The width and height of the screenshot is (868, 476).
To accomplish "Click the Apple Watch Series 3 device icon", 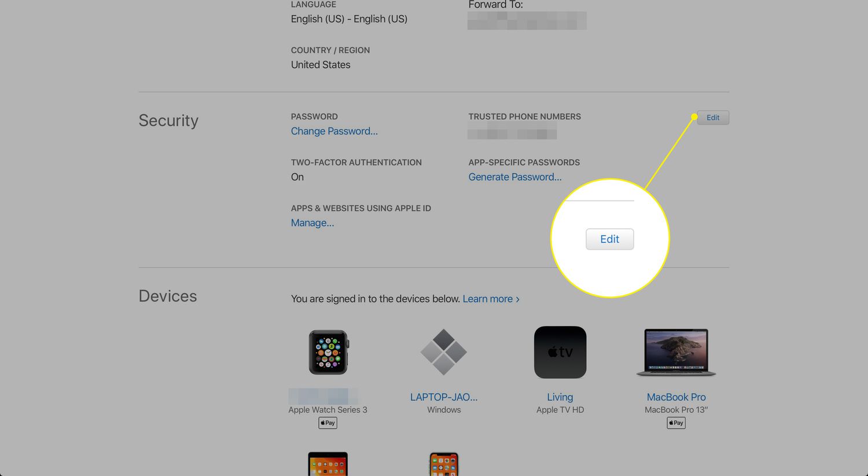I will click(328, 352).
